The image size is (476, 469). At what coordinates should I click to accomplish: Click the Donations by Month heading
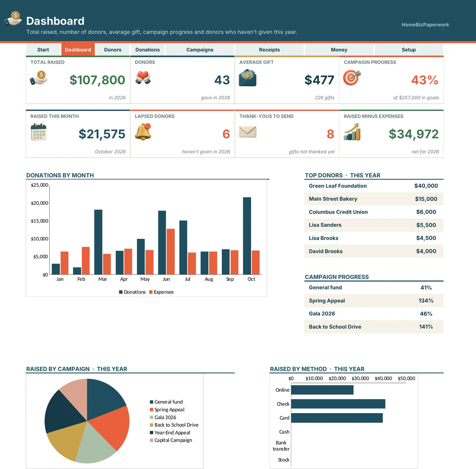pos(60,175)
